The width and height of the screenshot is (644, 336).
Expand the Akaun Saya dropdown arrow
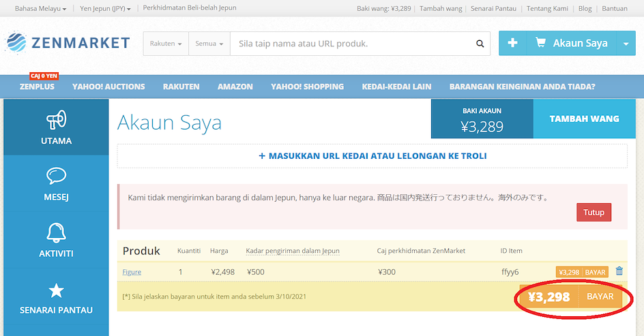tap(626, 43)
